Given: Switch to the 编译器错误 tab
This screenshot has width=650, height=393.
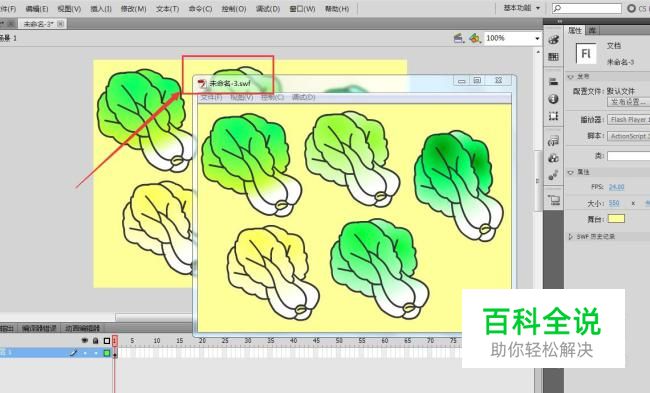Looking at the screenshot, I should pos(39,328).
